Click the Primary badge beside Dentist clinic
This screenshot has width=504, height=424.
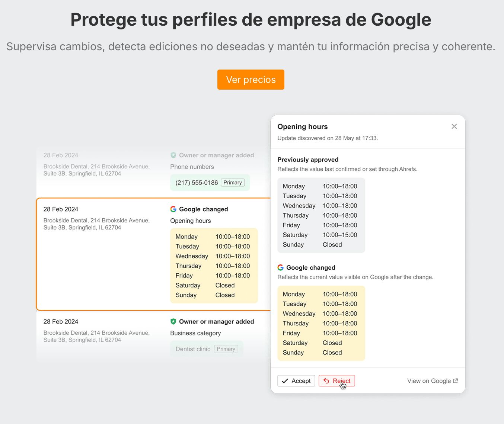(226, 349)
